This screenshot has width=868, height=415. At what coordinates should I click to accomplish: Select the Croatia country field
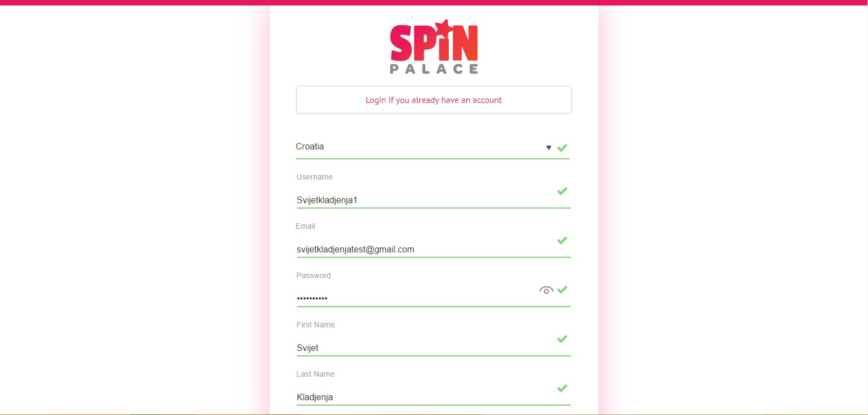click(x=416, y=147)
